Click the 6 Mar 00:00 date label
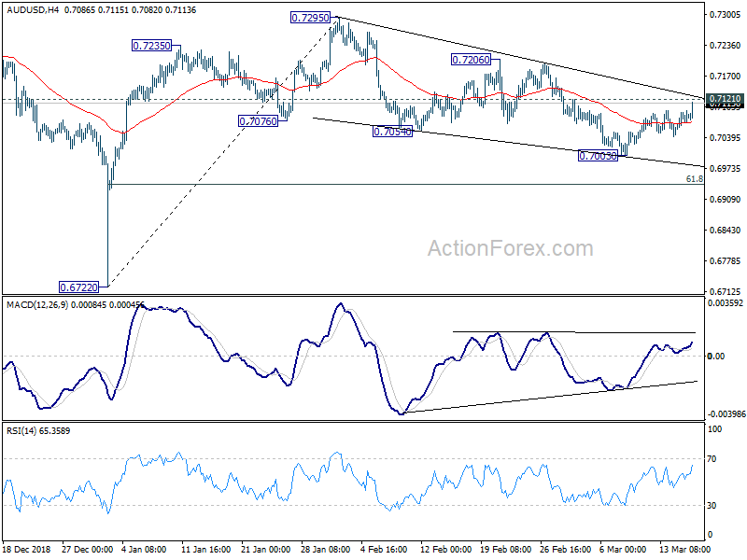This screenshot has height=560, width=747. (623, 549)
